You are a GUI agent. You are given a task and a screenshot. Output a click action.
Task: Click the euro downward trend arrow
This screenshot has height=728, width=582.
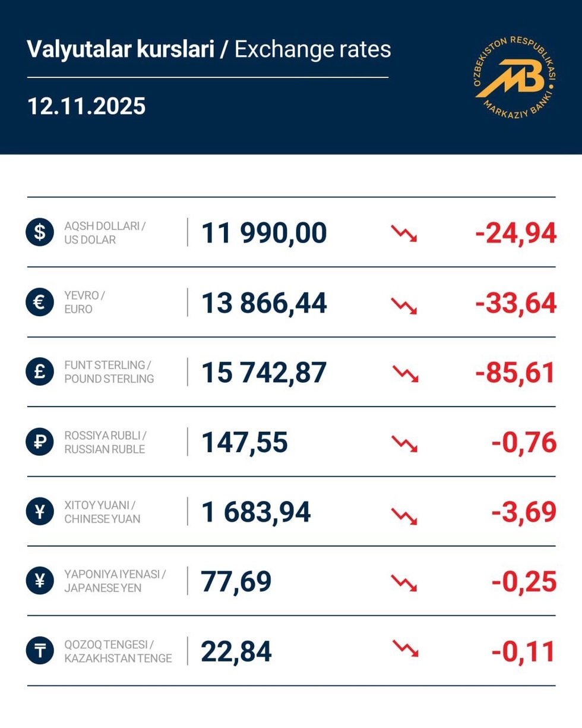(404, 303)
